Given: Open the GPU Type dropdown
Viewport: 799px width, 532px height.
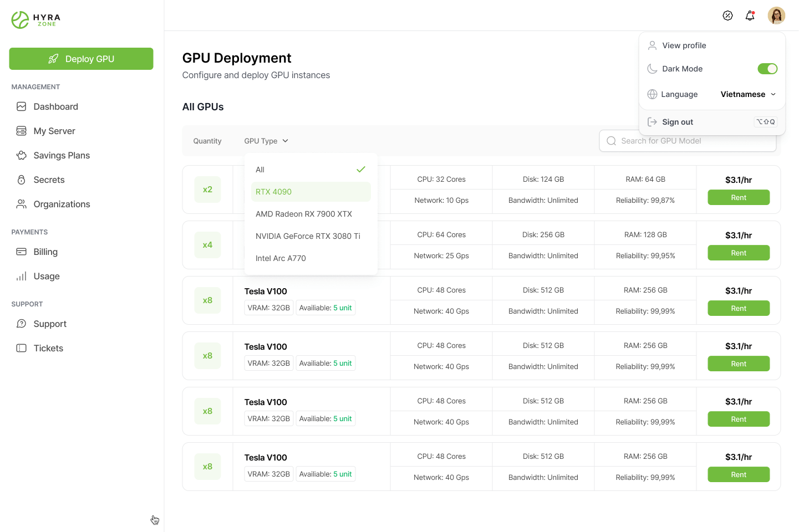Looking at the screenshot, I should tap(266, 141).
